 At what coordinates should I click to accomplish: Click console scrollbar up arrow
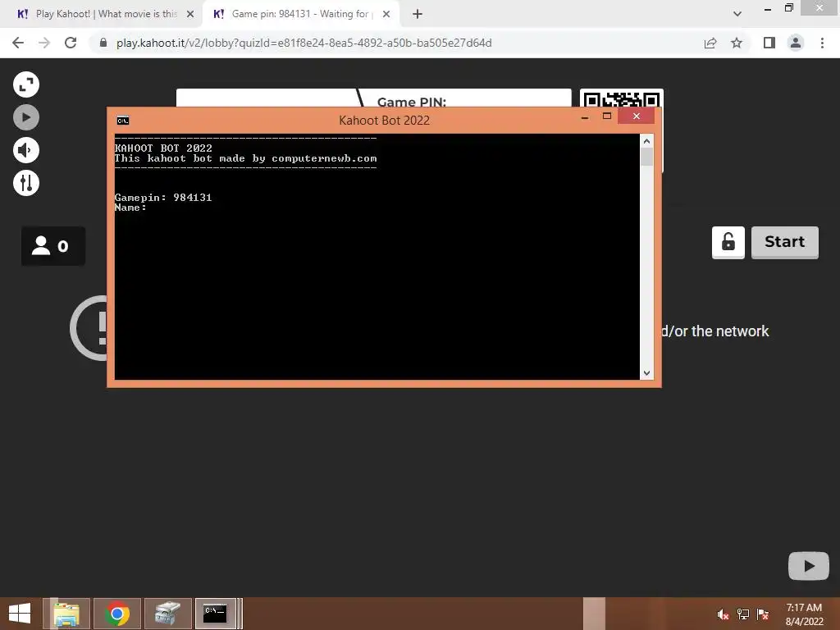[646, 141]
